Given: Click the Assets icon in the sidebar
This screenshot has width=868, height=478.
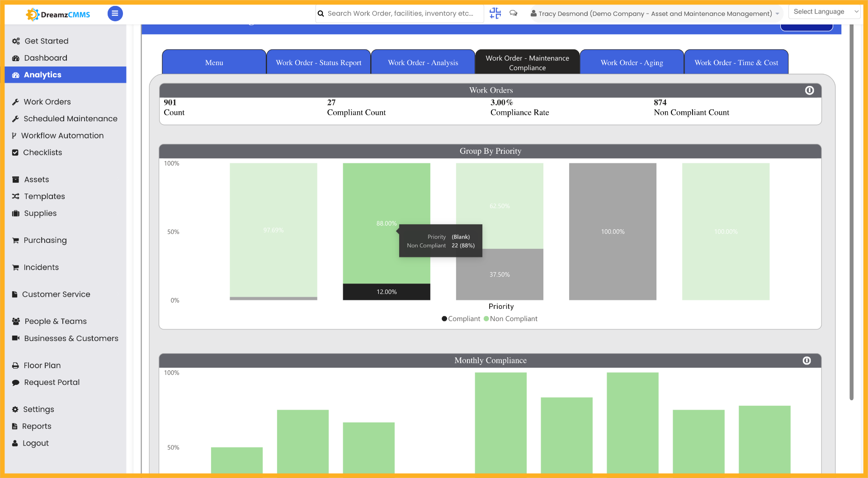Looking at the screenshot, I should click(15, 180).
